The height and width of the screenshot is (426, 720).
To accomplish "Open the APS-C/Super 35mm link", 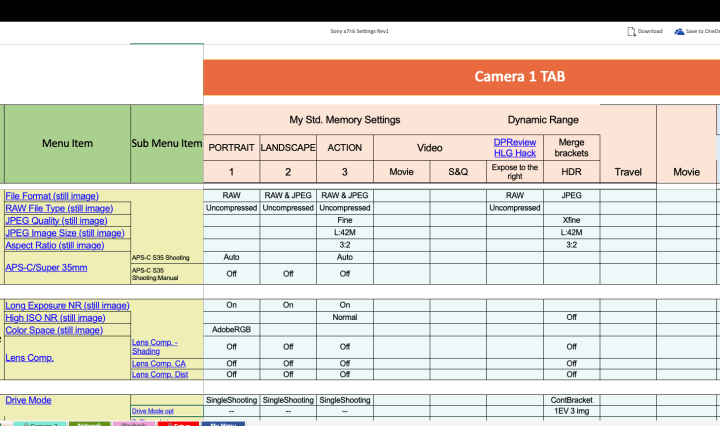I will click(x=46, y=268).
